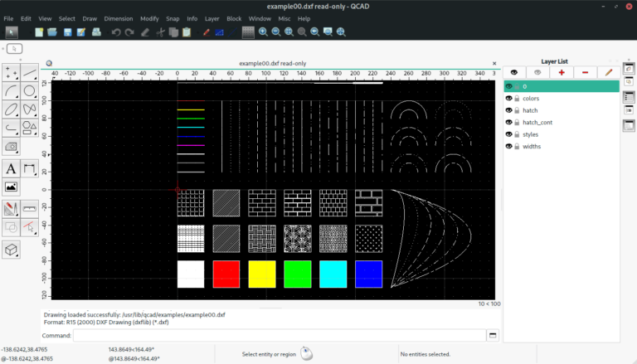
Task: Open the command history dropdown beside the Command field
Action: tap(493, 335)
